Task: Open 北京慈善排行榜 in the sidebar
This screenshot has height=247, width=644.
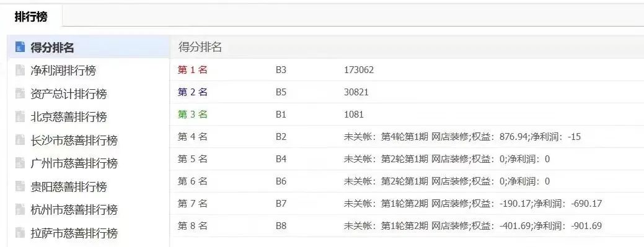Action: 69,117
